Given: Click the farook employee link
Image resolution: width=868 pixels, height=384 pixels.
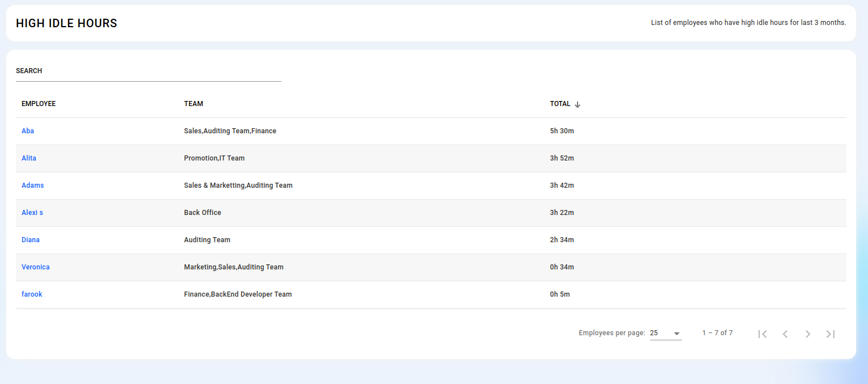Looking at the screenshot, I should click(32, 294).
